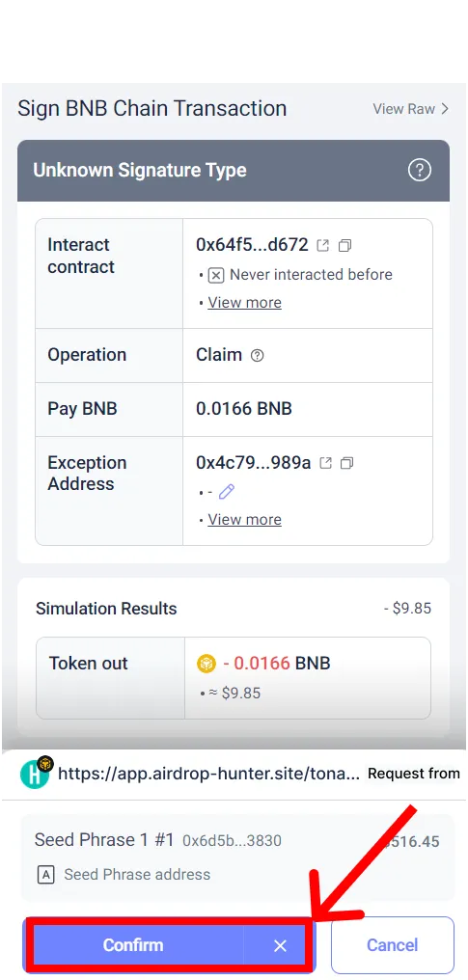
Task: Copy exception address 0x4c79...989a
Action: tap(346, 463)
